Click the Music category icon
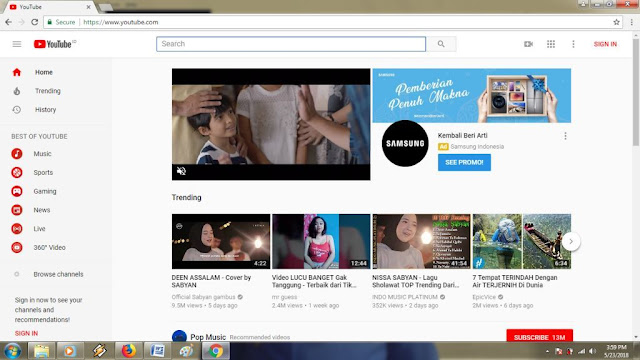The width and height of the screenshot is (640, 360). tap(17, 153)
